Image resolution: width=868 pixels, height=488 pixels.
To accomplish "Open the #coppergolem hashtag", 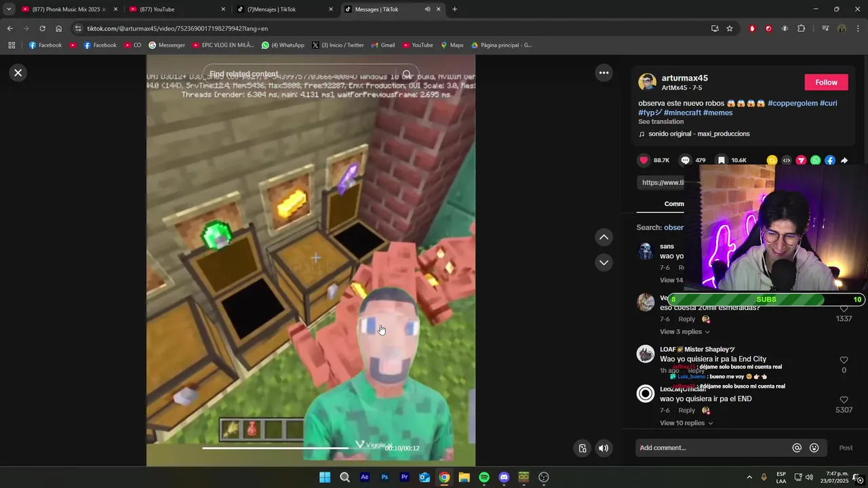I will 792,103.
